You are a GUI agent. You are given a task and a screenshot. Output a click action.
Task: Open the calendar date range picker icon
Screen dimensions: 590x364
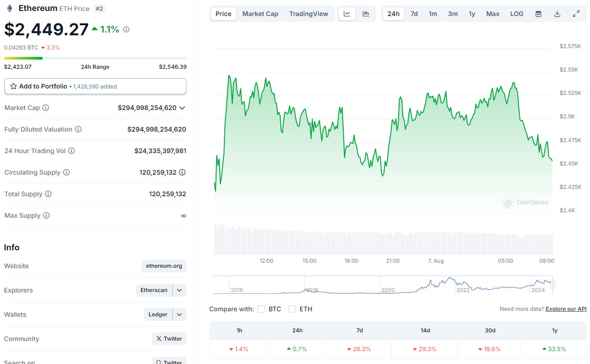coord(538,14)
